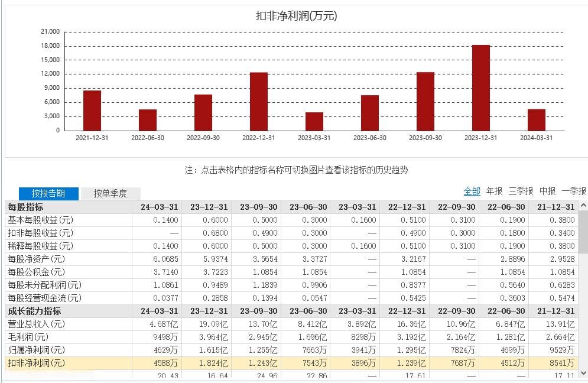Select the 0.6800 扣非每股收益 cell

point(215,233)
